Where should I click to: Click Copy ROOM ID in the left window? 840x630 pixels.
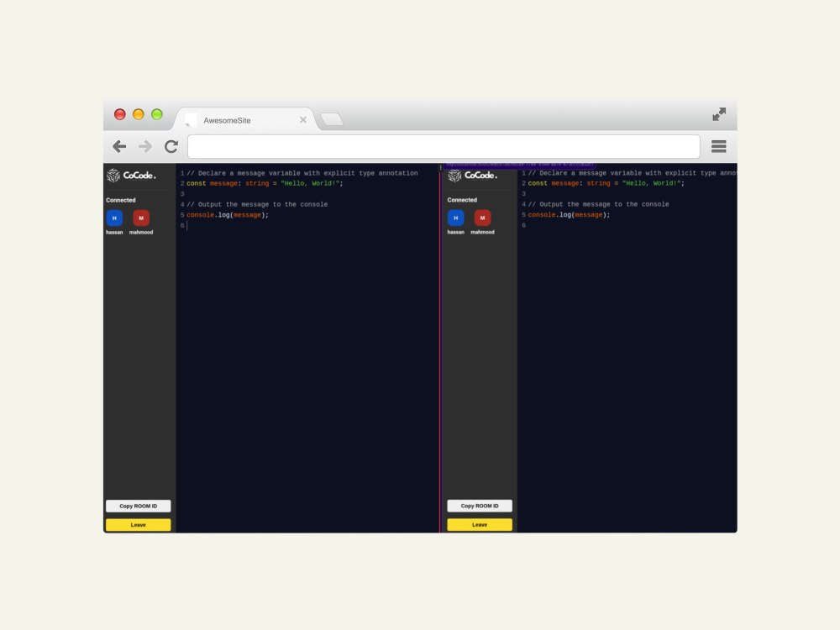[139, 506]
